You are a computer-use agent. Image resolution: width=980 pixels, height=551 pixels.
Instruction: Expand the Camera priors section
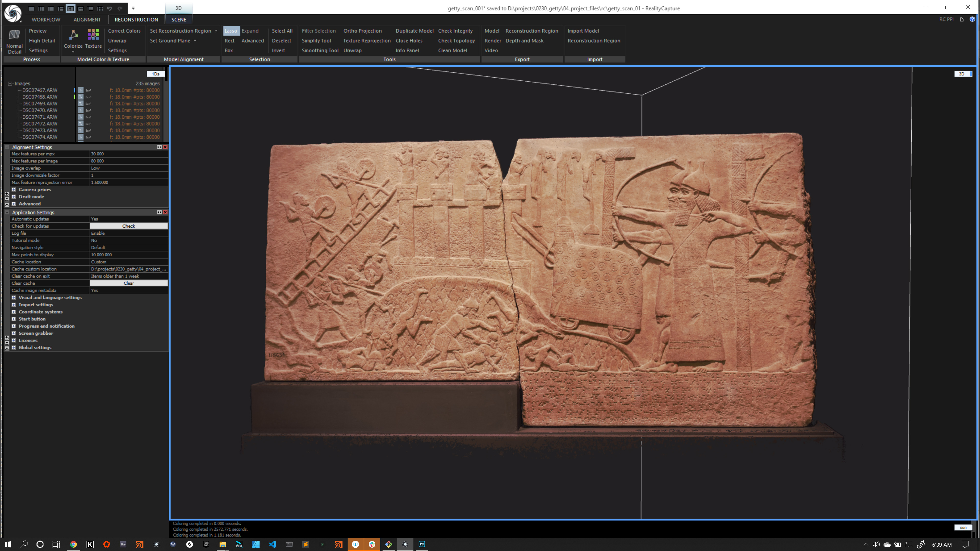(x=14, y=189)
